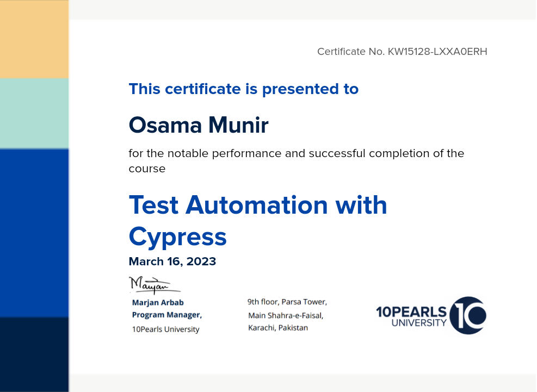Click the "Test Automation with" title line
The height and width of the screenshot is (392, 537).
pyautogui.click(x=258, y=205)
